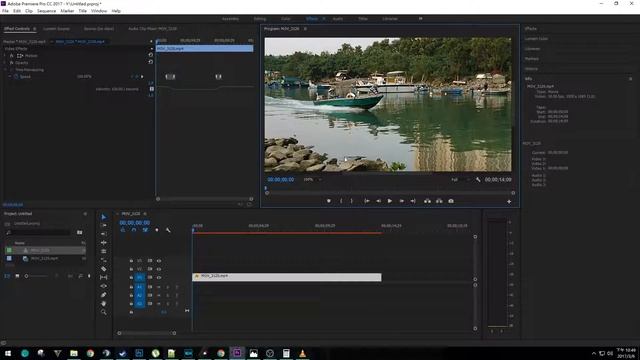The width and height of the screenshot is (640, 360).
Task: Add a marker from Program monitor controls
Action: pyautogui.click(x=329, y=201)
